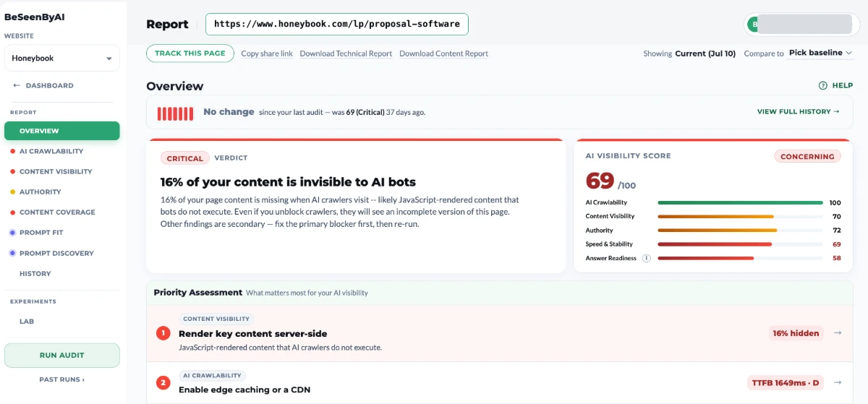This screenshot has width=868, height=404.
Task: Click the Concerning score badge
Action: (x=807, y=156)
